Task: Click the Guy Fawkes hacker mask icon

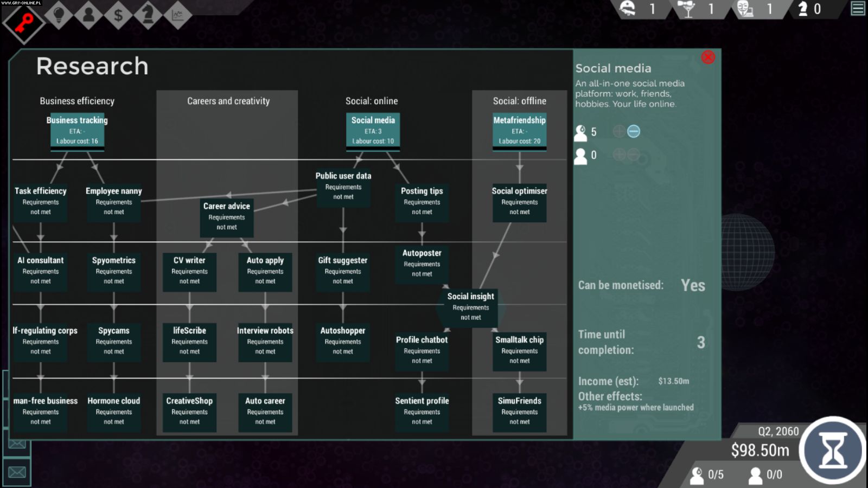Action: click(745, 9)
